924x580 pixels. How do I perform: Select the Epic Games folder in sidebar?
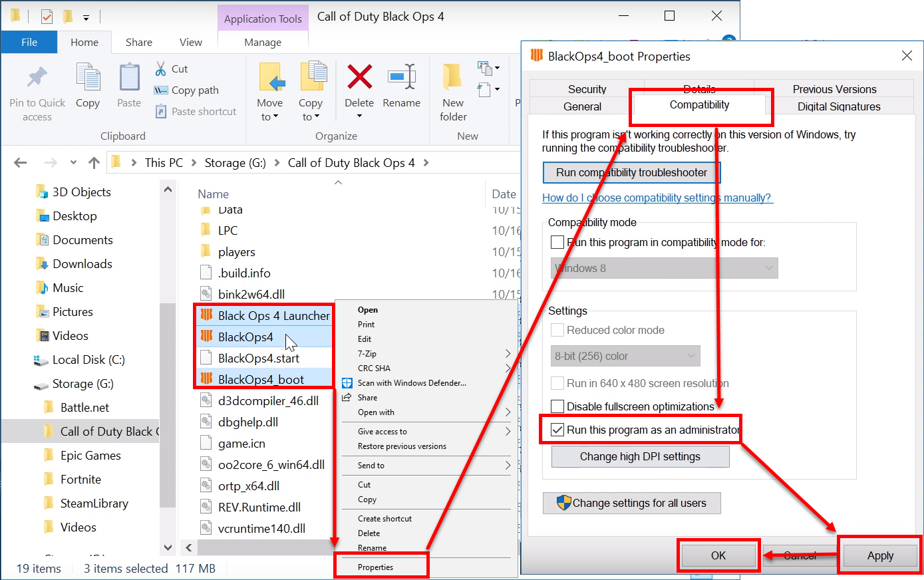point(90,456)
